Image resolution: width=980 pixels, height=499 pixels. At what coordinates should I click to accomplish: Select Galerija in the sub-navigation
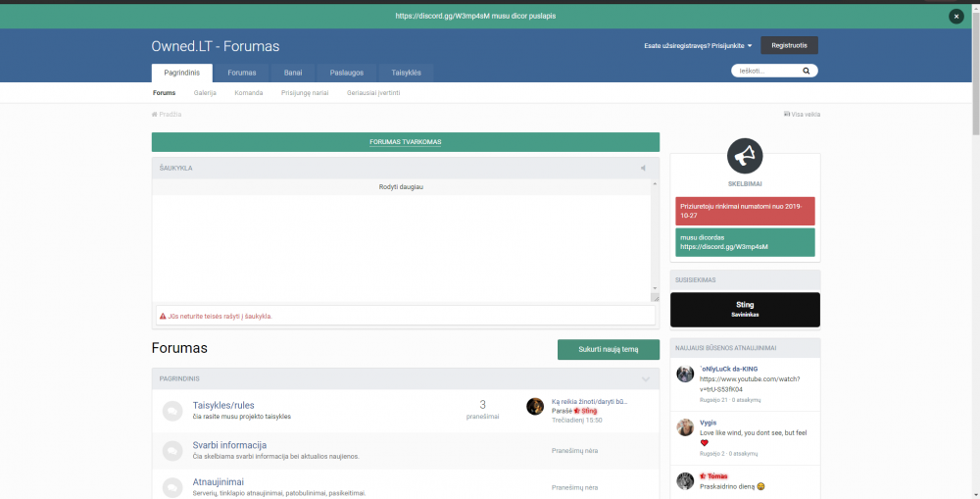(x=205, y=93)
